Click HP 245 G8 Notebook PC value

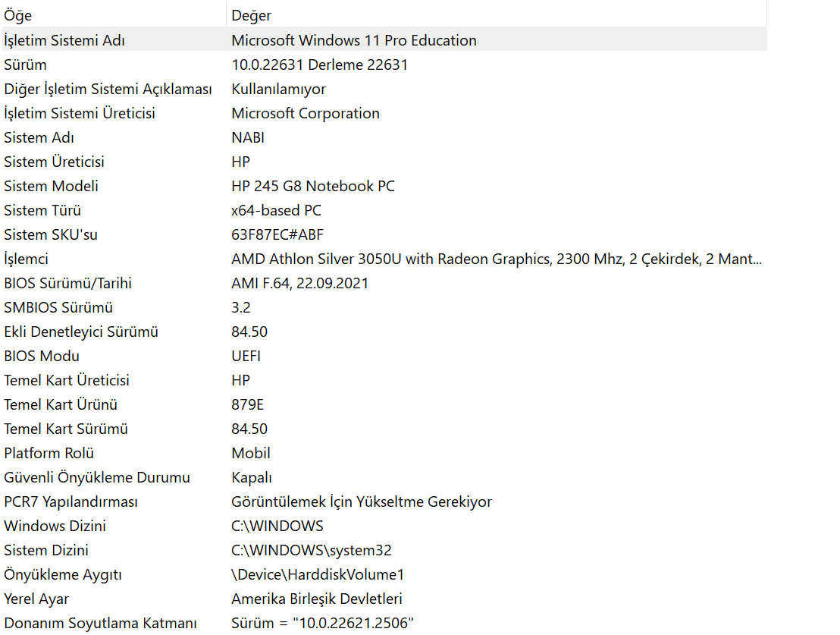(313, 186)
